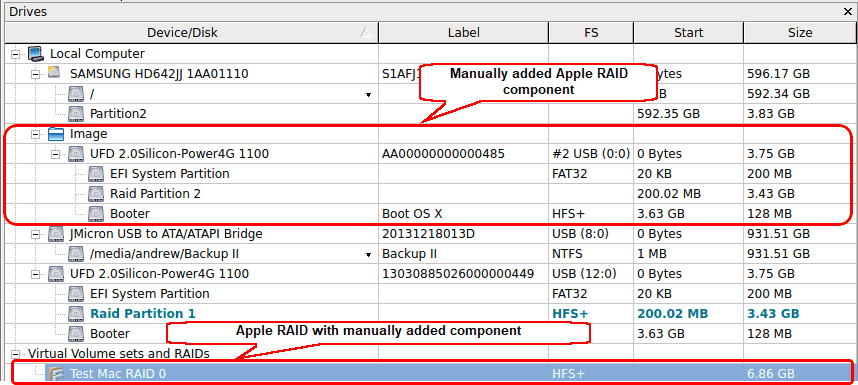The height and width of the screenshot is (385, 858).
Task: Open the dropdown arrow on the '/' row
Action: coord(368,95)
